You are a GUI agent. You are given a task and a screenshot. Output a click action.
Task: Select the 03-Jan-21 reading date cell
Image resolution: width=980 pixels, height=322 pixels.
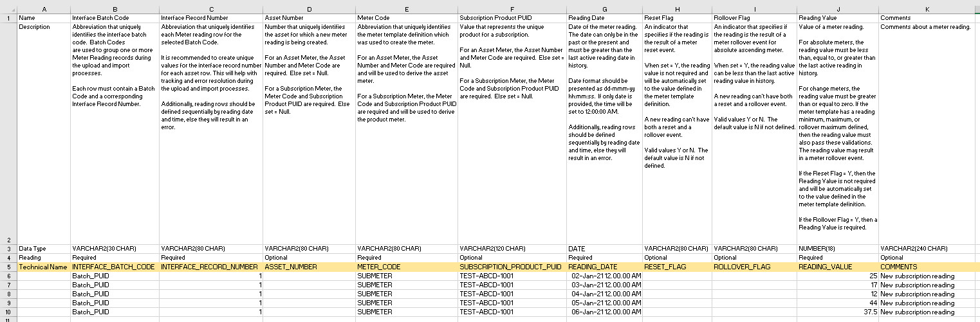pos(604,285)
